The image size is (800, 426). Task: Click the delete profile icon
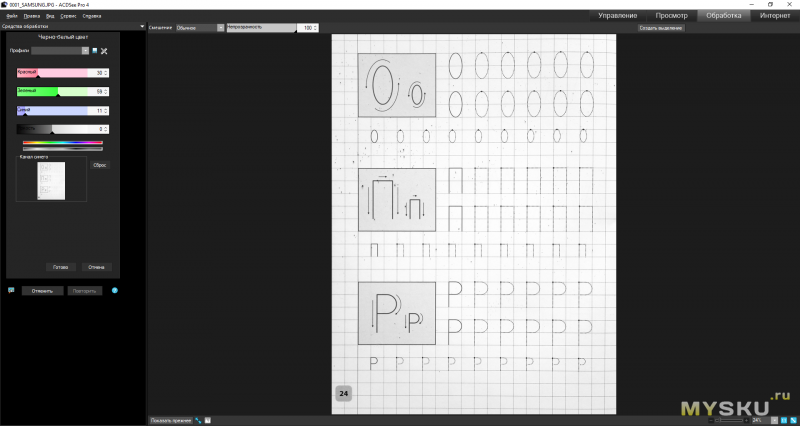click(104, 50)
